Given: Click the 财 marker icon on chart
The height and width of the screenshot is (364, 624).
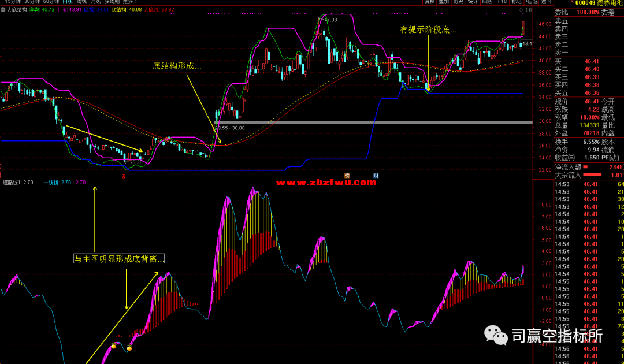Looking at the screenshot, I should tap(376, 176).
